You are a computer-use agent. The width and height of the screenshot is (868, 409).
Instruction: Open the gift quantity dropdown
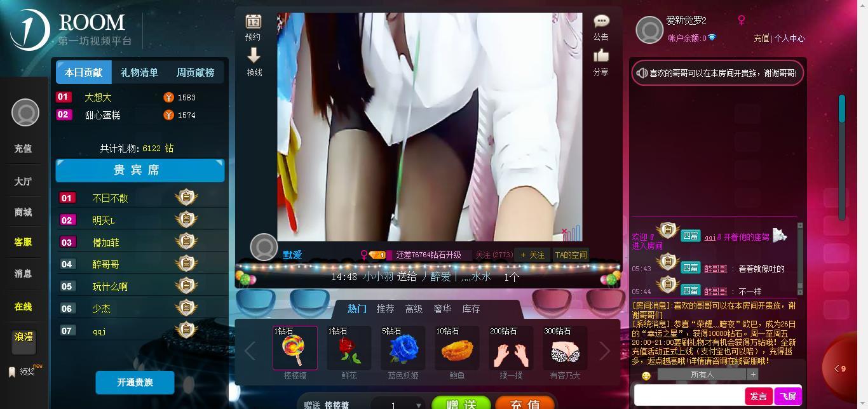tap(399, 405)
